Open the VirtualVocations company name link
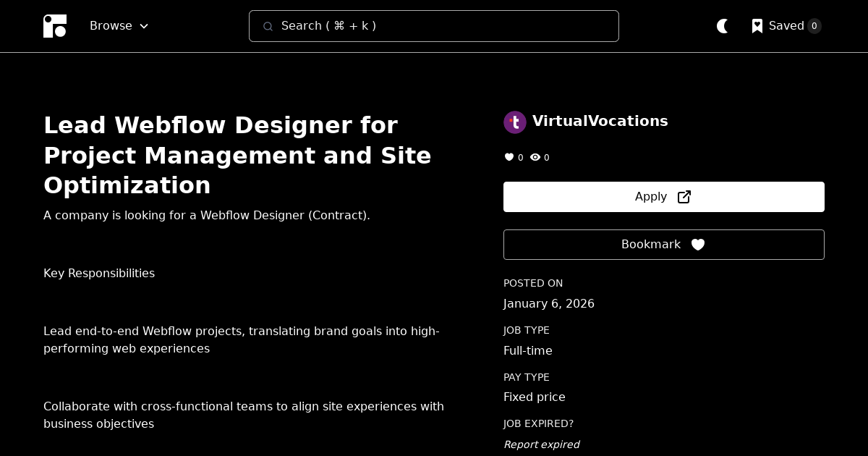Image resolution: width=868 pixels, height=456 pixels. click(600, 121)
